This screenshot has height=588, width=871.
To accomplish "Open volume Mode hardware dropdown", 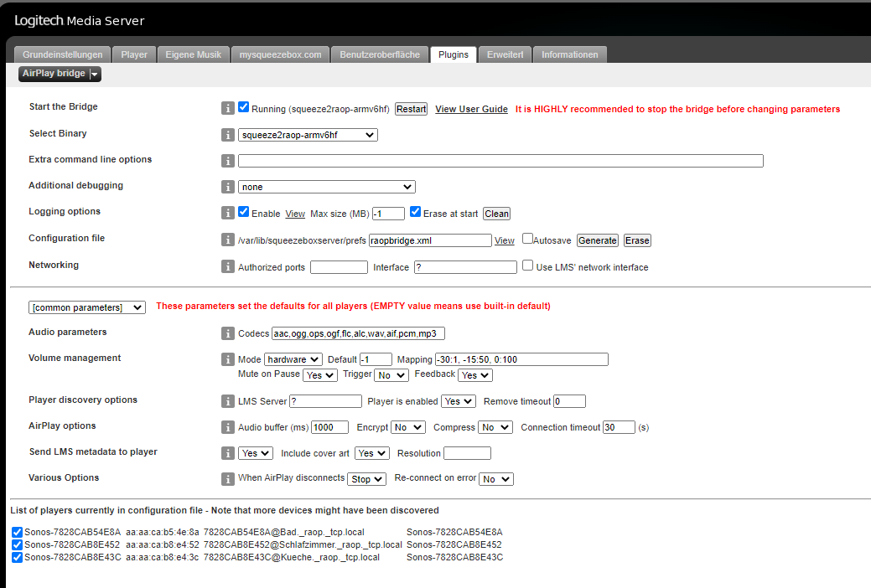I will 293,360.
